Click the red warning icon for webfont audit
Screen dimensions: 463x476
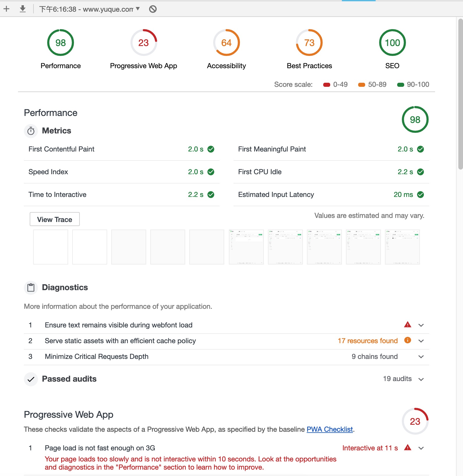point(407,325)
